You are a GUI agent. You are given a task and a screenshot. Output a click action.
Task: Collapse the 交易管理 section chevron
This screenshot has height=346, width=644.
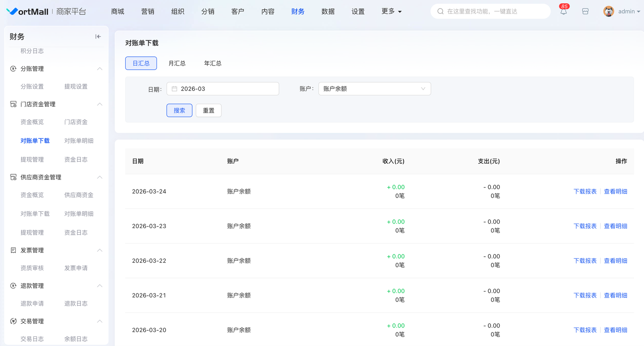click(100, 321)
